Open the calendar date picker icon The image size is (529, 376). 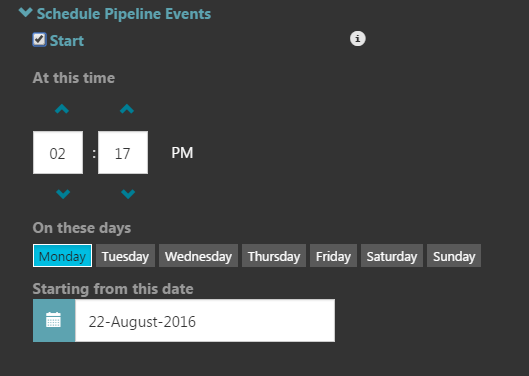54,320
